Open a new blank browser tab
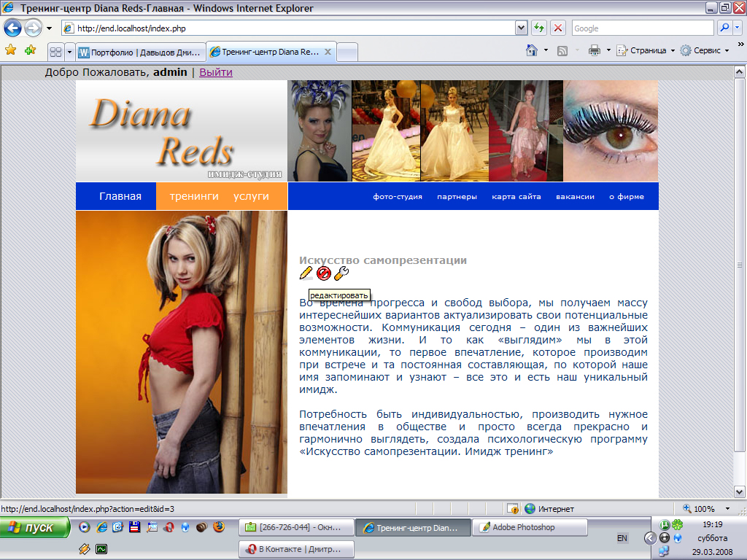Viewport: 747px width, 560px height. pos(347,52)
